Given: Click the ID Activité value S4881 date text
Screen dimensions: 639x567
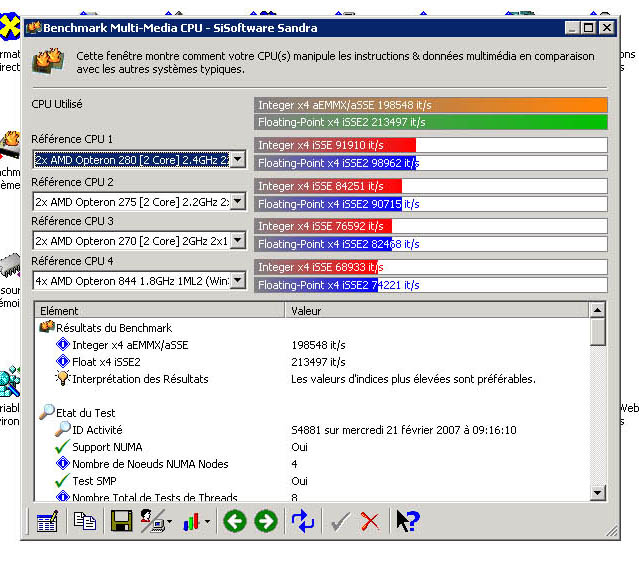Looking at the screenshot, I should (403, 430).
